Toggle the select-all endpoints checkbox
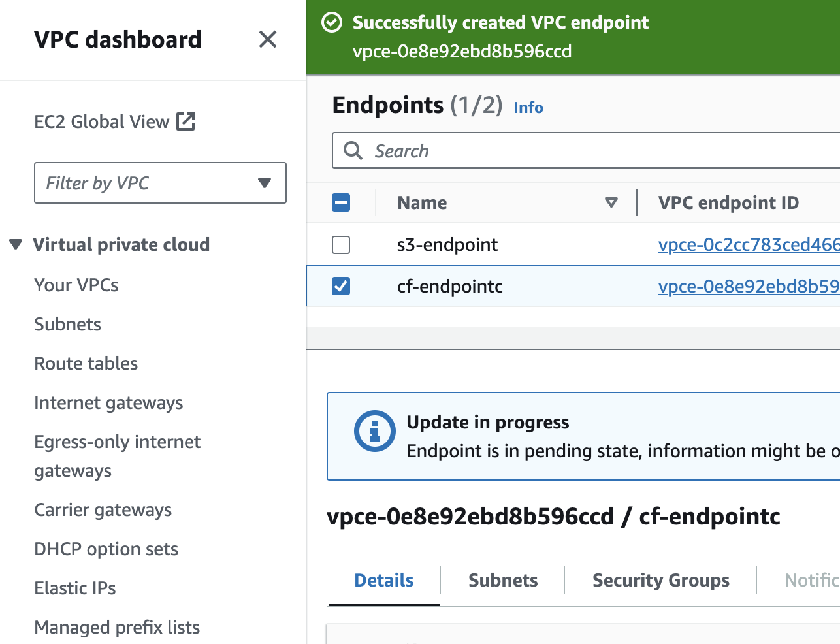The width and height of the screenshot is (840, 644). tap(341, 203)
